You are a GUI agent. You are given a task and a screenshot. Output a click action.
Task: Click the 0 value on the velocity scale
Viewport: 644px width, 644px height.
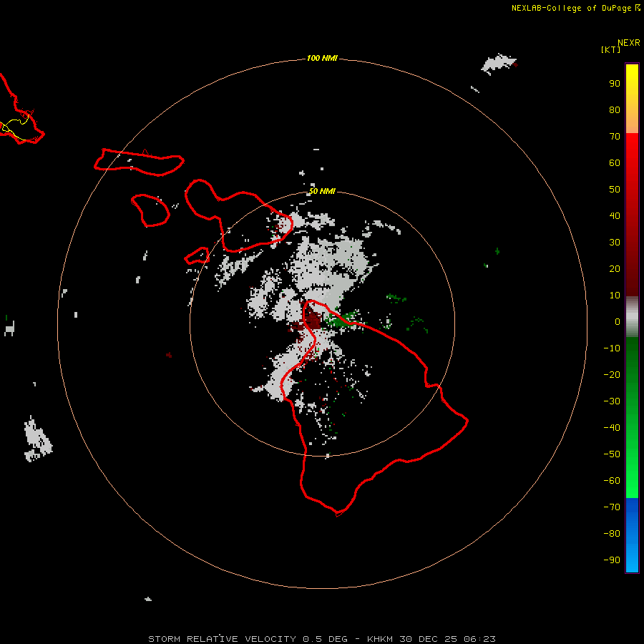[618, 321]
